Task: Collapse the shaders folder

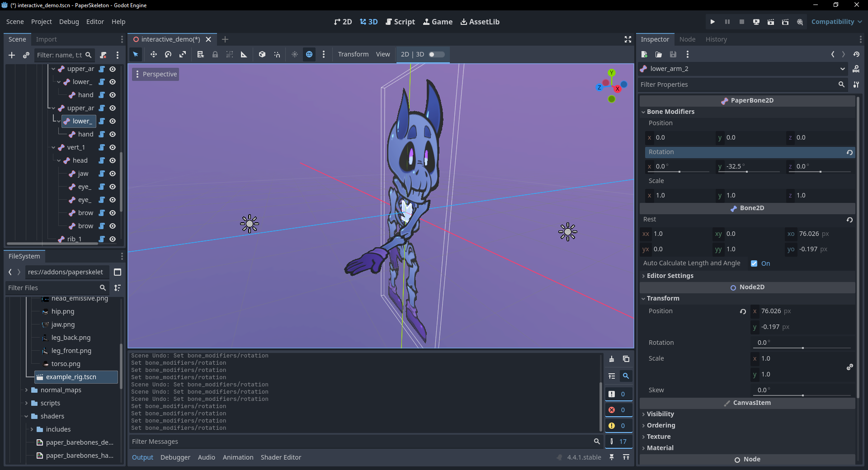Action: pyautogui.click(x=26, y=416)
